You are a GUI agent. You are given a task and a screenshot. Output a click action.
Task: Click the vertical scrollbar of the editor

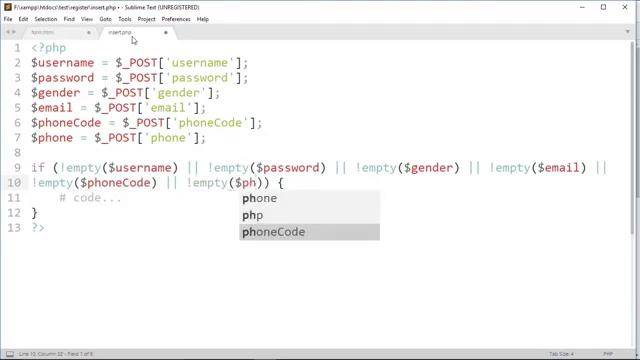tap(633, 139)
